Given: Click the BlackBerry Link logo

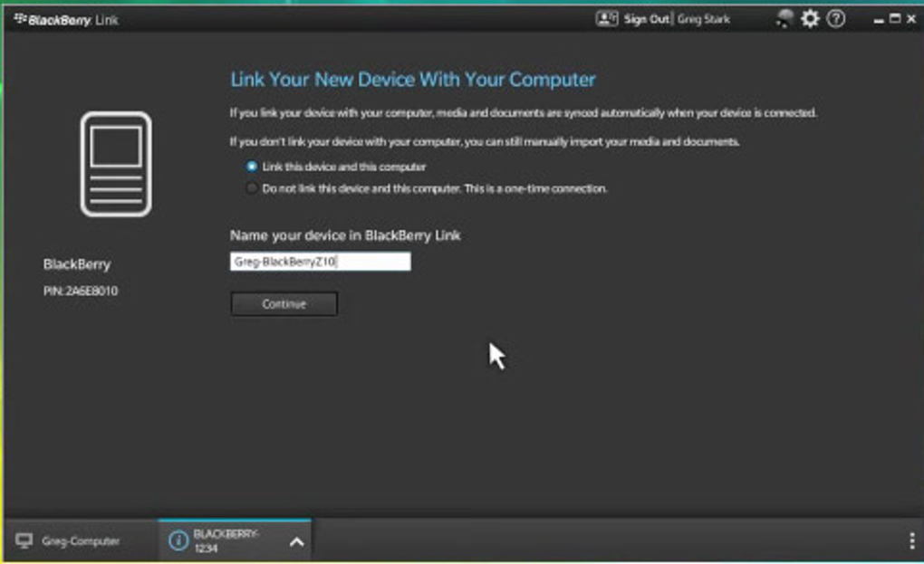Looking at the screenshot, I should pos(65,20).
